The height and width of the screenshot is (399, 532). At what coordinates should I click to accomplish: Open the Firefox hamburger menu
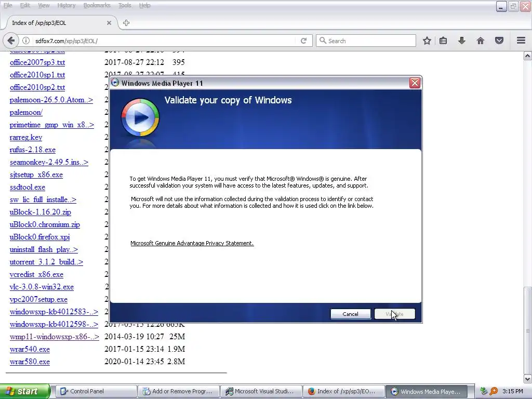(521, 41)
